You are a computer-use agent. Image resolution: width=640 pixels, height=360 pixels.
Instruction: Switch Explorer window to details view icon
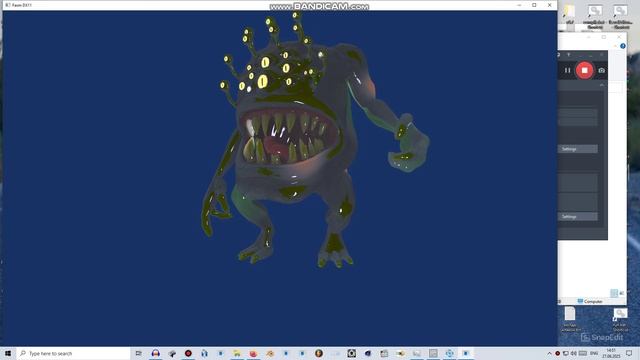point(614,293)
